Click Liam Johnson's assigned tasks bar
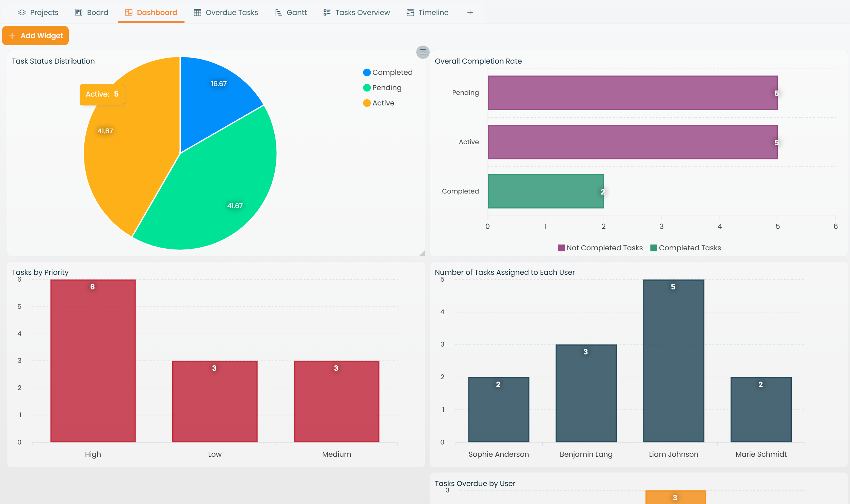Screen dimensions: 850x504 [x=674, y=361]
